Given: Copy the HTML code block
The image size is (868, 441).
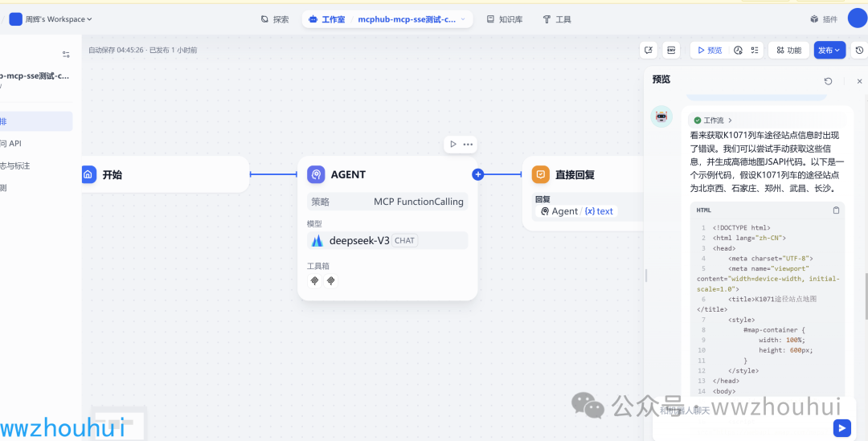Looking at the screenshot, I should pyautogui.click(x=837, y=210).
